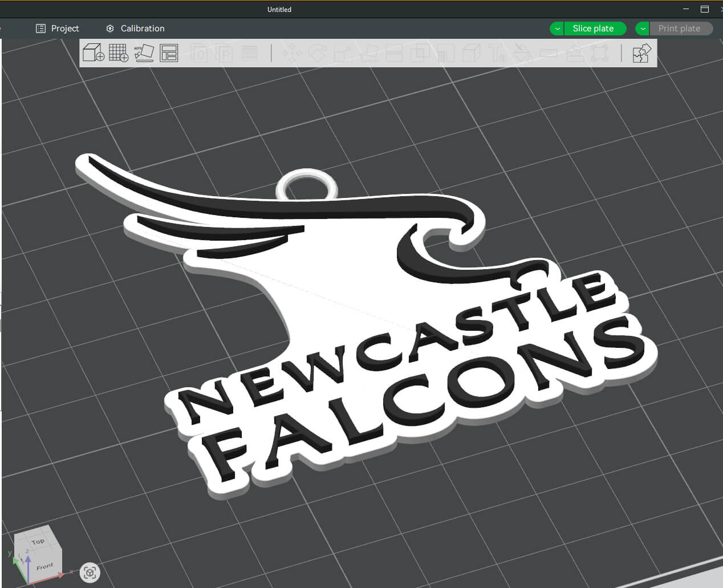Image resolution: width=723 pixels, height=588 pixels.
Task: Open the Assembly view puzzle icon
Action: (642, 53)
